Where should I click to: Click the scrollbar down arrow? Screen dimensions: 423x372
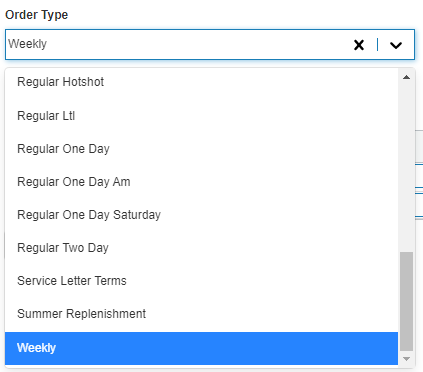tap(406, 359)
